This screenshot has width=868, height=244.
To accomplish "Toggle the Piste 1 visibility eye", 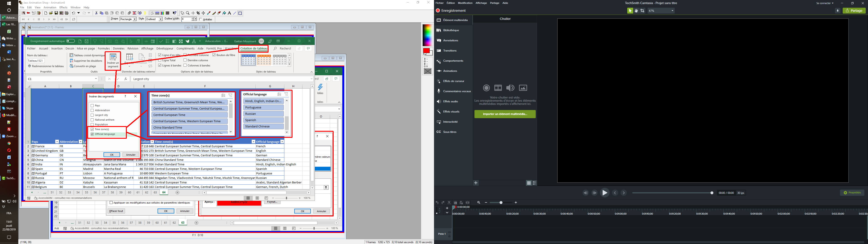I will coord(450,232).
